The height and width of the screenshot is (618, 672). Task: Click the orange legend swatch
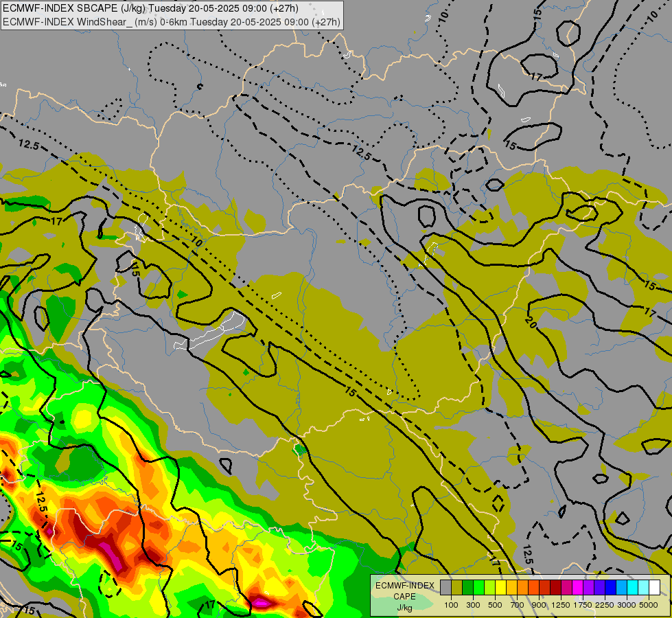click(523, 587)
